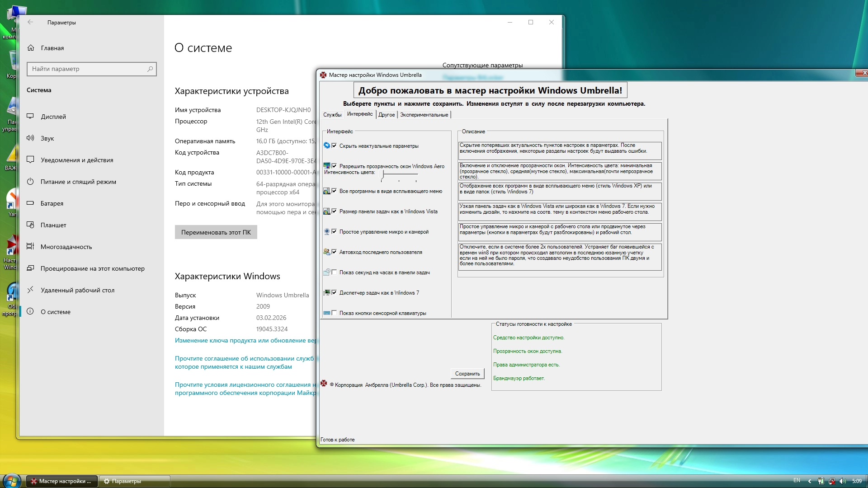Click the Главная home icon
The image size is (868, 488).
click(x=31, y=48)
